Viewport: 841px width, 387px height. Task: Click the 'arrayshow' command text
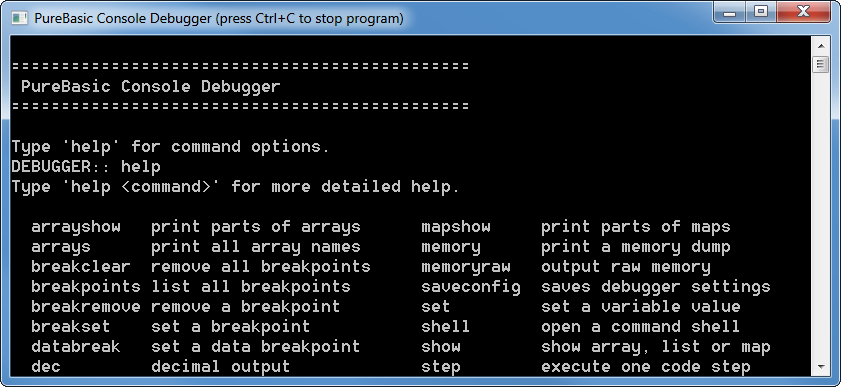click(76, 227)
